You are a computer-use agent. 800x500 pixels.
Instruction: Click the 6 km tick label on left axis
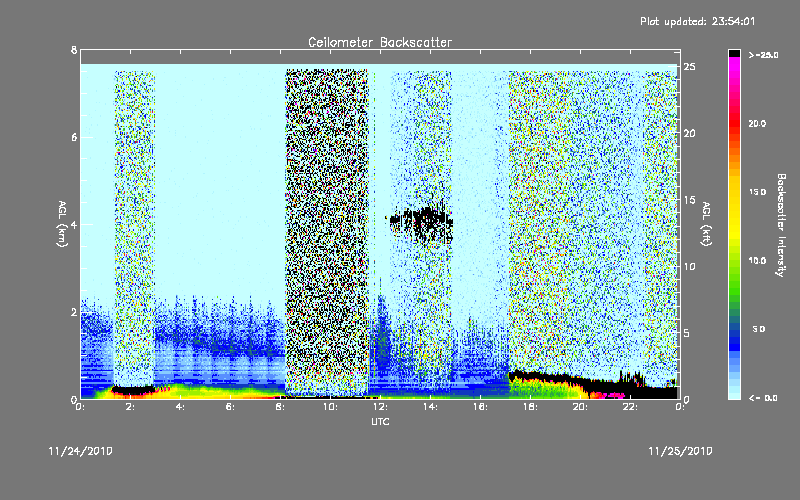point(74,137)
